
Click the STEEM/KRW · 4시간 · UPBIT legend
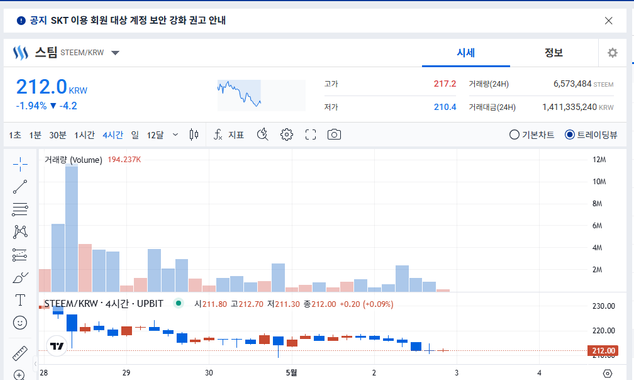click(104, 304)
